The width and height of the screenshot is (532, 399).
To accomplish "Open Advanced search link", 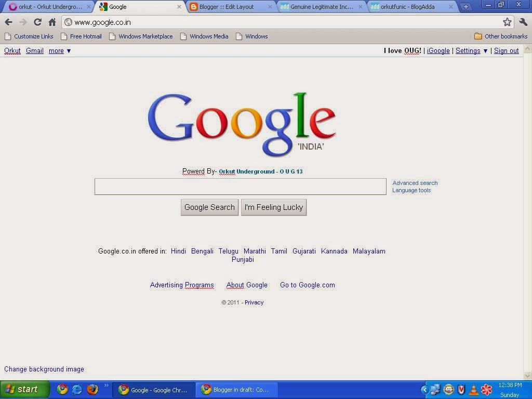I will point(415,183).
